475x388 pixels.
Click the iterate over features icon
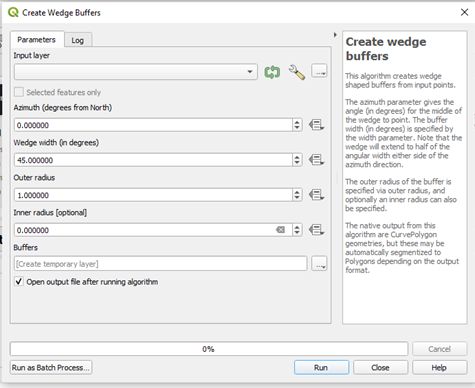[272, 72]
